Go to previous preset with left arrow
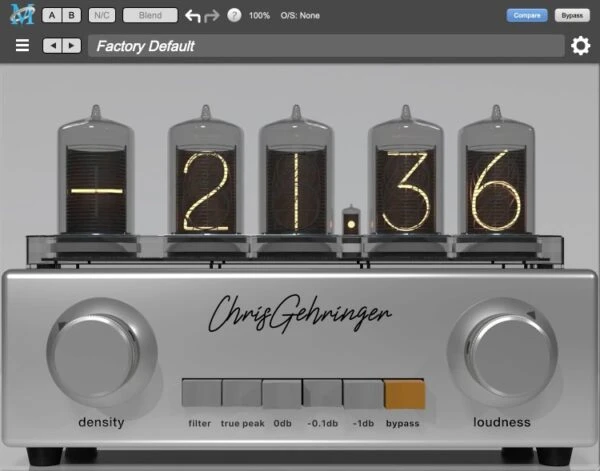 click(52, 46)
